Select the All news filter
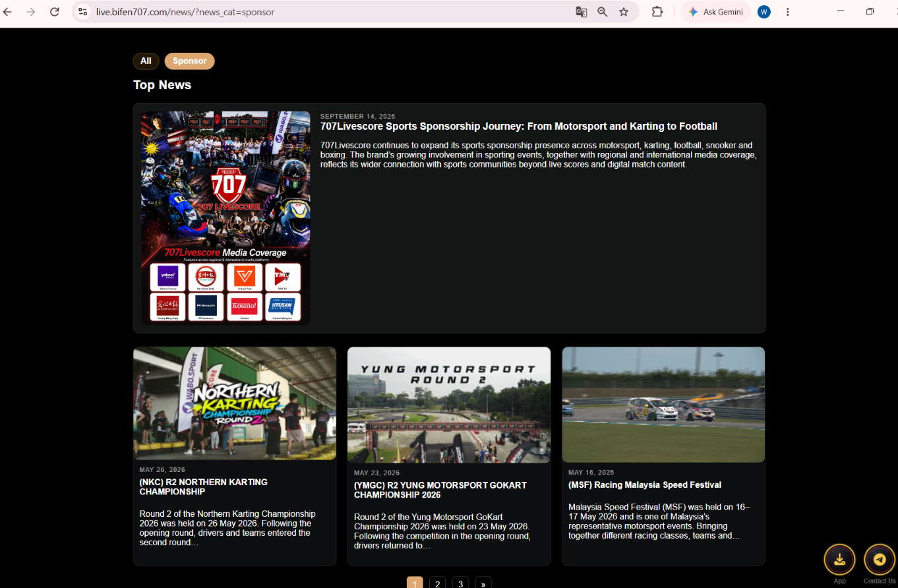The height and width of the screenshot is (588, 898). (146, 61)
